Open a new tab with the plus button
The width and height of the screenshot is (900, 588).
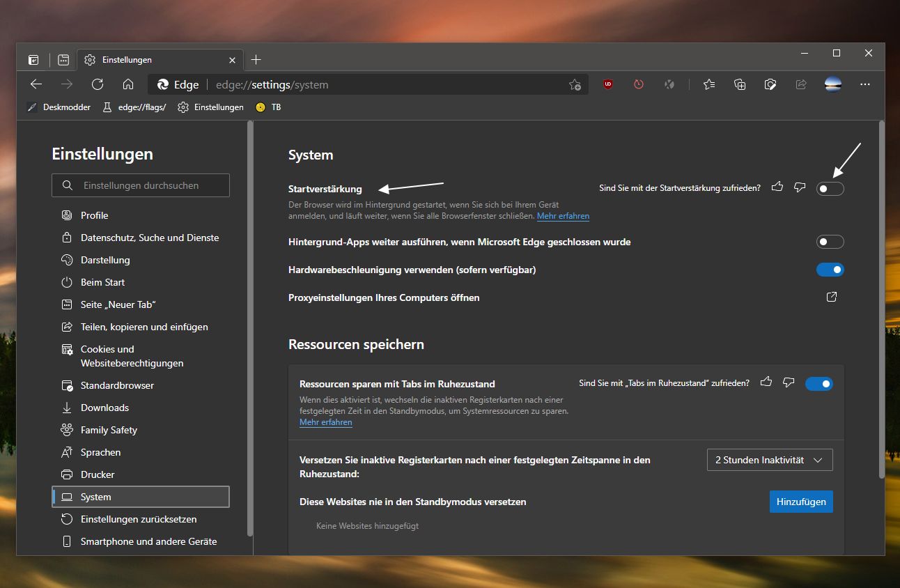pyautogui.click(x=256, y=60)
